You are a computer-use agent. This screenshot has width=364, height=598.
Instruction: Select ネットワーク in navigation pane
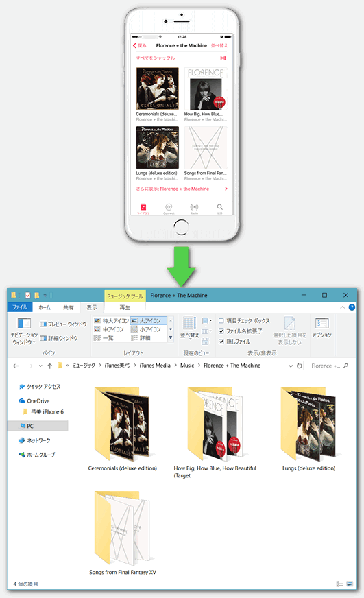(x=34, y=440)
